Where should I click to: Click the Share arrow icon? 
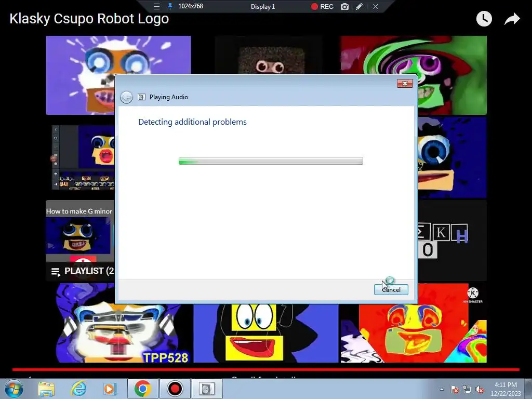pos(512,19)
